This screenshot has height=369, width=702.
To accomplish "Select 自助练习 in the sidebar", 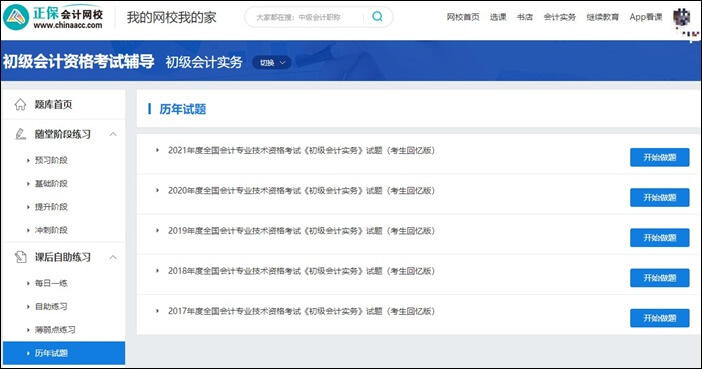I will coord(51,306).
